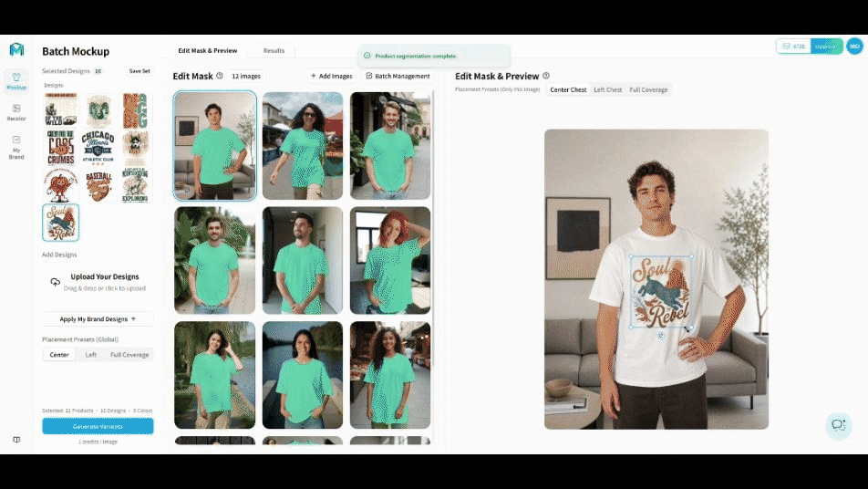868x489 pixels.
Task: Select the woman under willow tree mockup
Action: coord(215,375)
